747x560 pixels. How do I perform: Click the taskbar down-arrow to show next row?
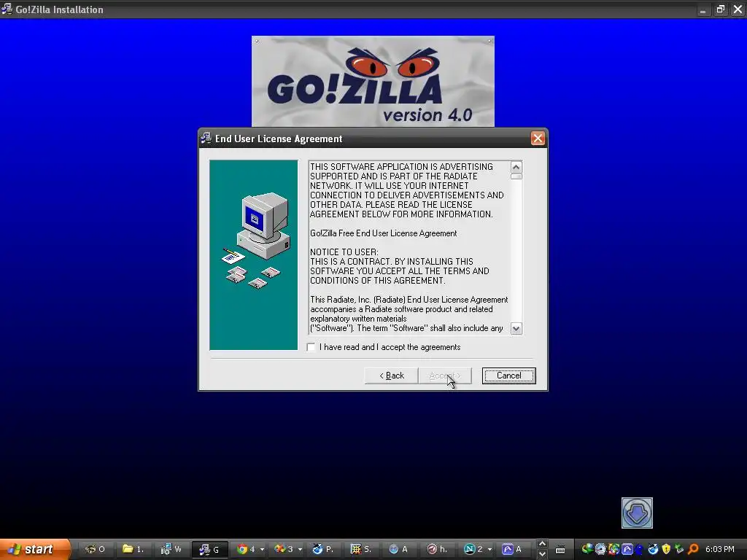pos(542,554)
